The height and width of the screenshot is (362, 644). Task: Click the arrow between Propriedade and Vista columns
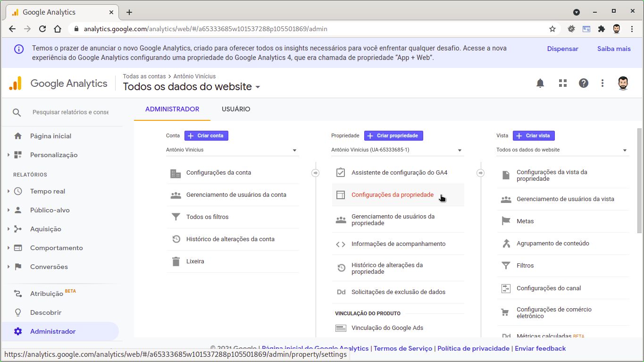[x=481, y=173]
